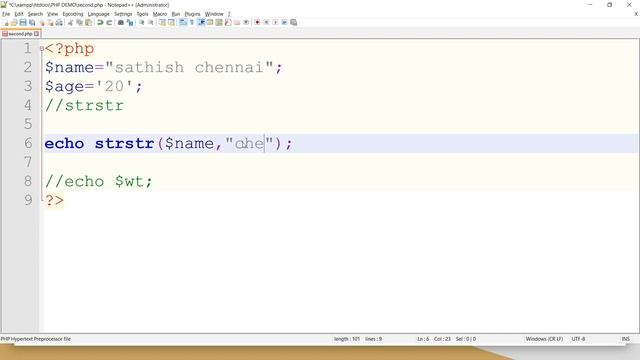This screenshot has height=360, width=640.
Task: Open the Search menu
Action: (35, 14)
